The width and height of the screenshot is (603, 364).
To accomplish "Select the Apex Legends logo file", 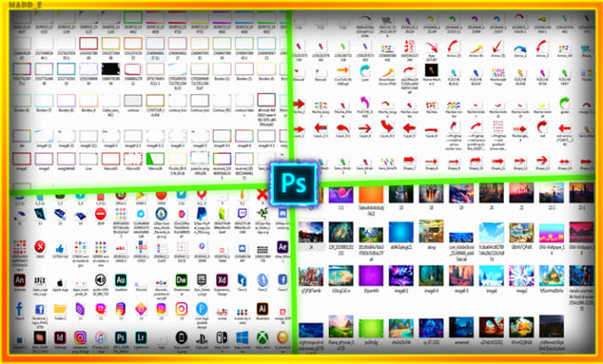I will pos(40,282).
